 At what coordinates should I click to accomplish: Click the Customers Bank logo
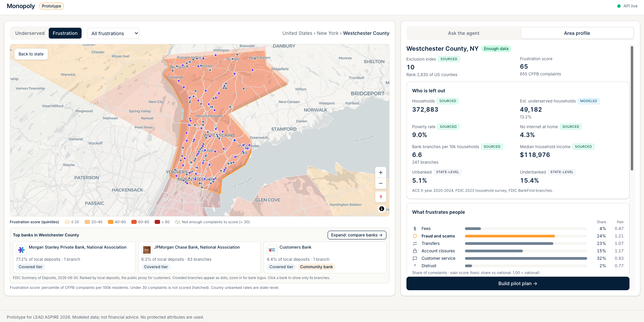pyautogui.click(x=272, y=250)
